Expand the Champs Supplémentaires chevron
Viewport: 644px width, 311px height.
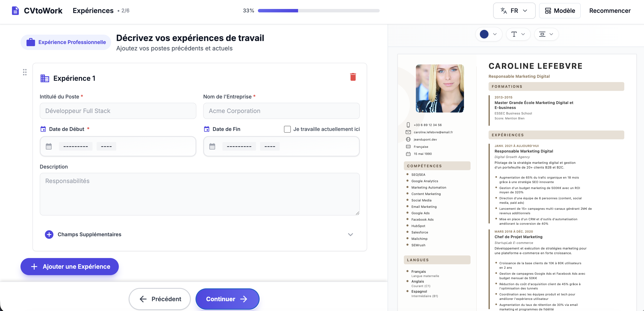350,235
